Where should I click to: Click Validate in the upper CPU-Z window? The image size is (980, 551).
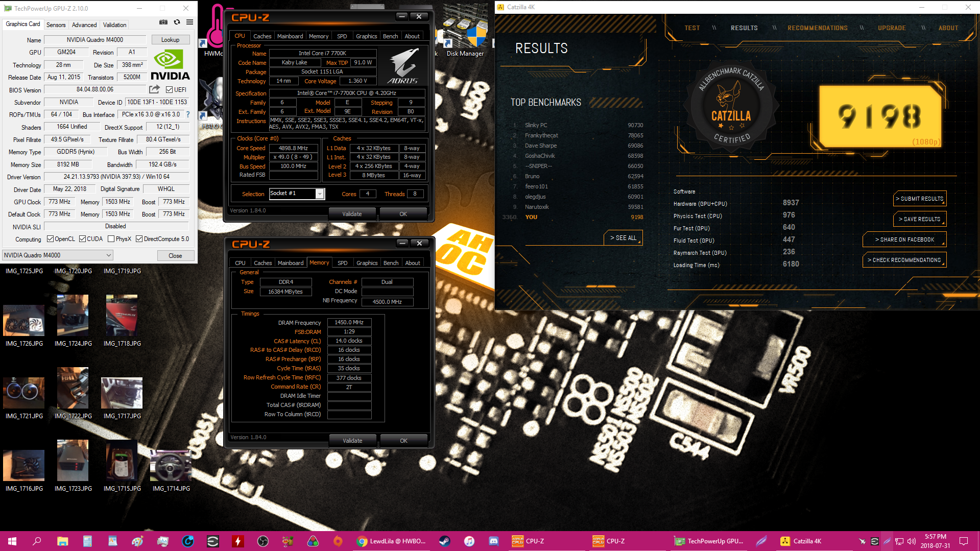pos(352,214)
